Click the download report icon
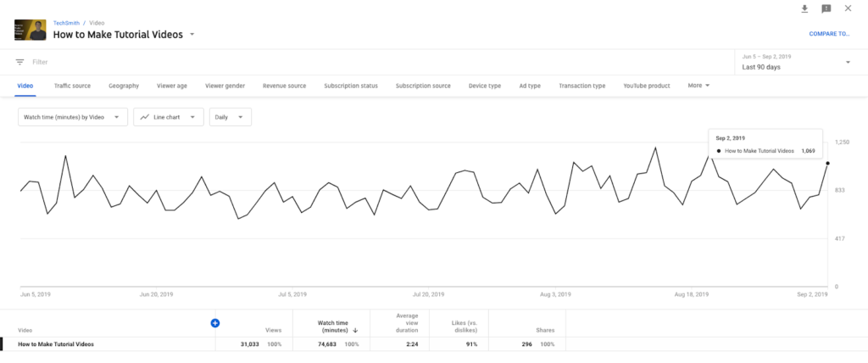The width and height of the screenshot is (868, 363). point(804,8)
